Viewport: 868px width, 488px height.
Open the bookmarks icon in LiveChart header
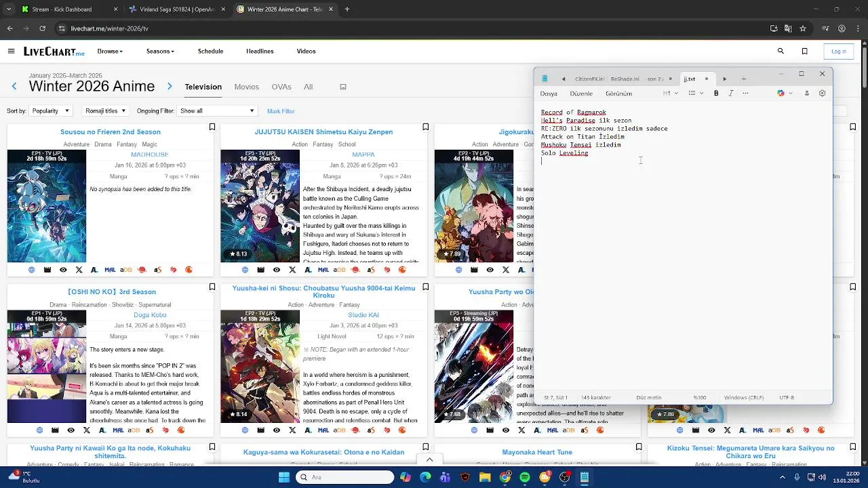point(805,52)
